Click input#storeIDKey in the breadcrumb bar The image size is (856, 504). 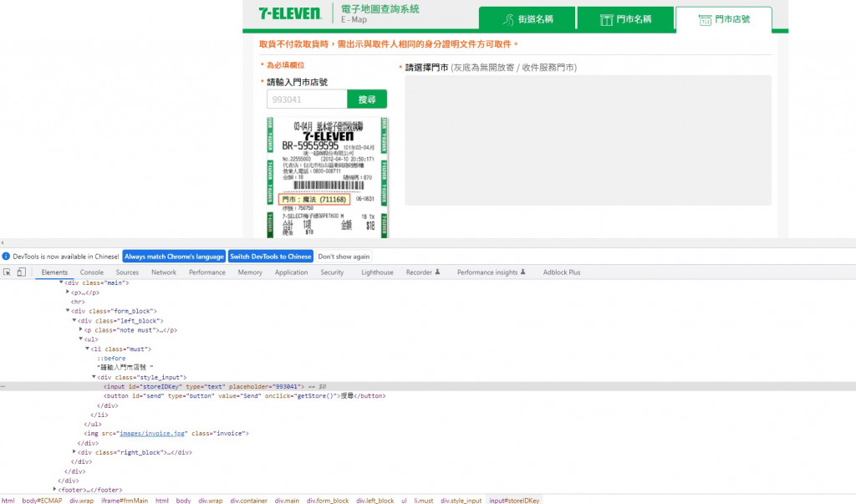pyautogui.click(x=514, y=500)
